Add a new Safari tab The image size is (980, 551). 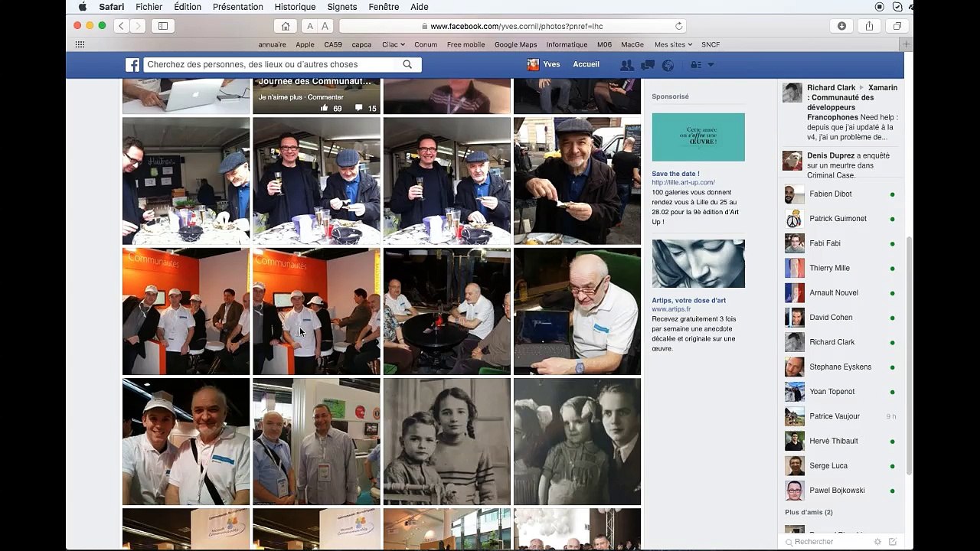coord(906,44)
